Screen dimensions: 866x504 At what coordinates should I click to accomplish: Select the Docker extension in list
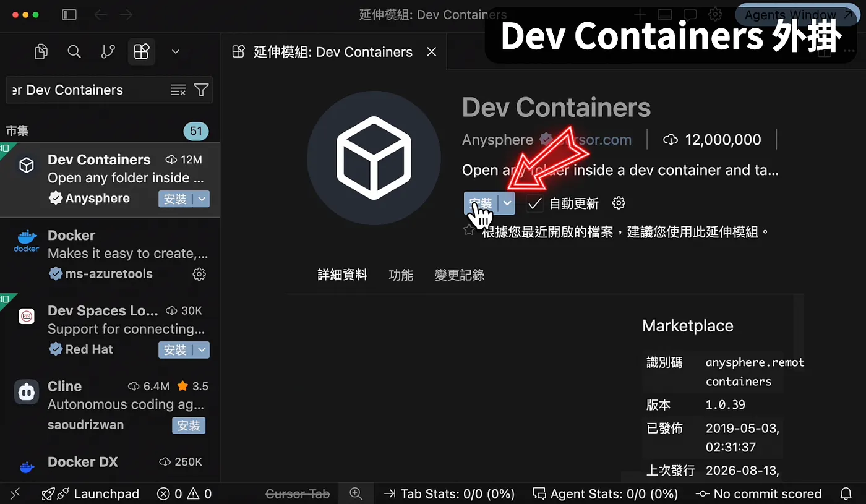click(x=110, y=255)
